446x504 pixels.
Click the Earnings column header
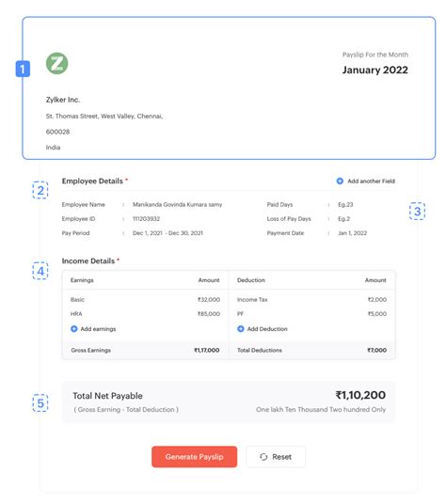[82, 280]
